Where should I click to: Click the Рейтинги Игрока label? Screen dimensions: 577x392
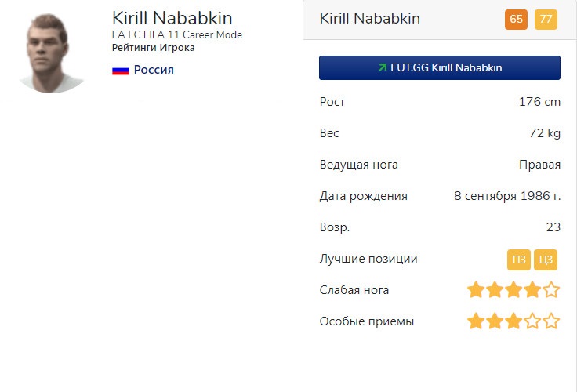point(153,48)
